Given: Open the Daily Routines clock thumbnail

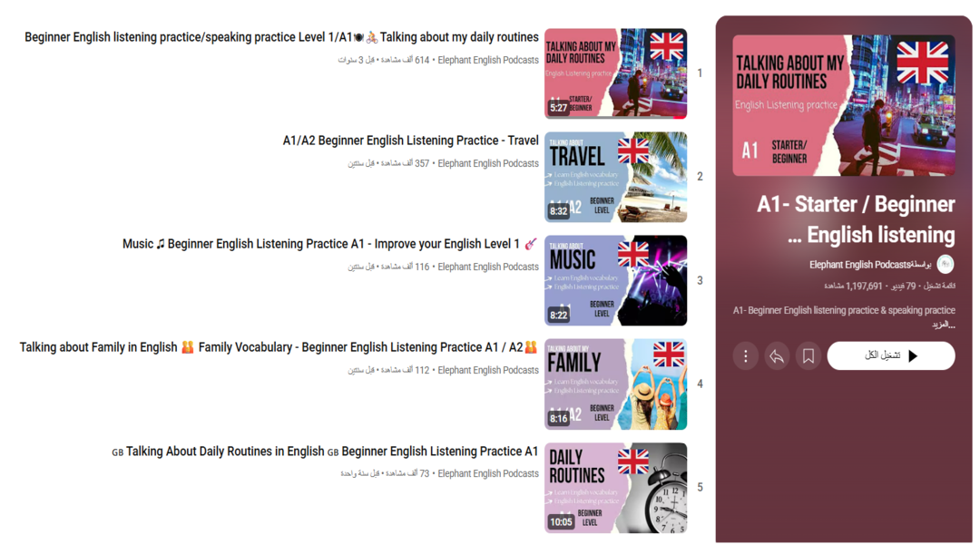Looking at the screenshot, I should pos(615,488).
